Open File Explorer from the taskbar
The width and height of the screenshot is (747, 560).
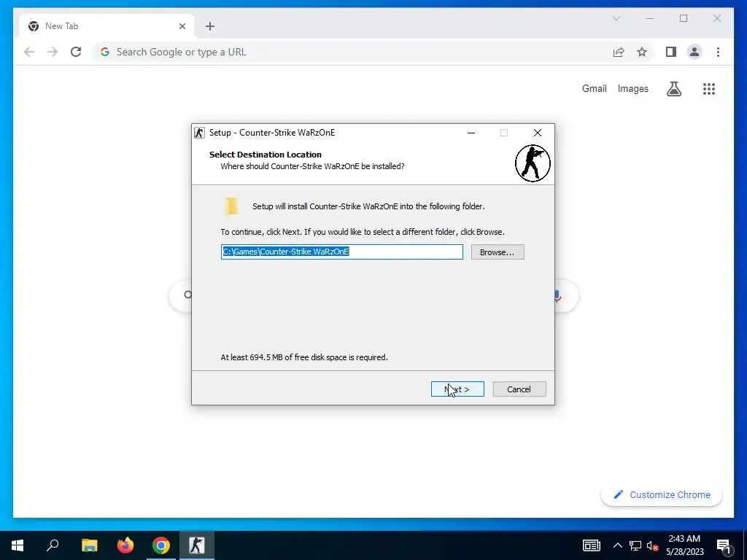coord(89,545)
